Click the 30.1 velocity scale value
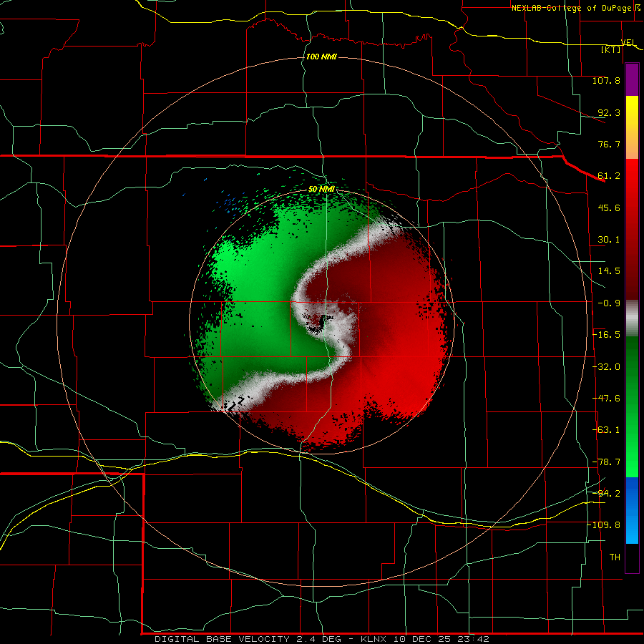Image resolution: width=644 pixels, height=644 pixels. click(609, 240)
